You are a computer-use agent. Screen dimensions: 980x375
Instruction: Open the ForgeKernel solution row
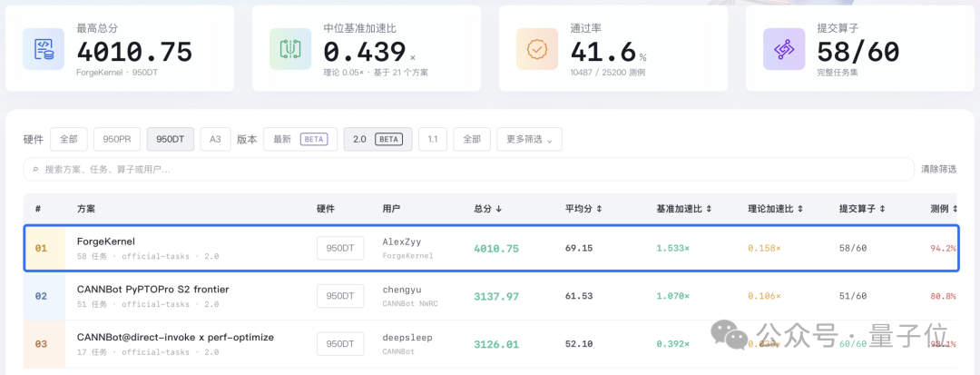(490, 248)
